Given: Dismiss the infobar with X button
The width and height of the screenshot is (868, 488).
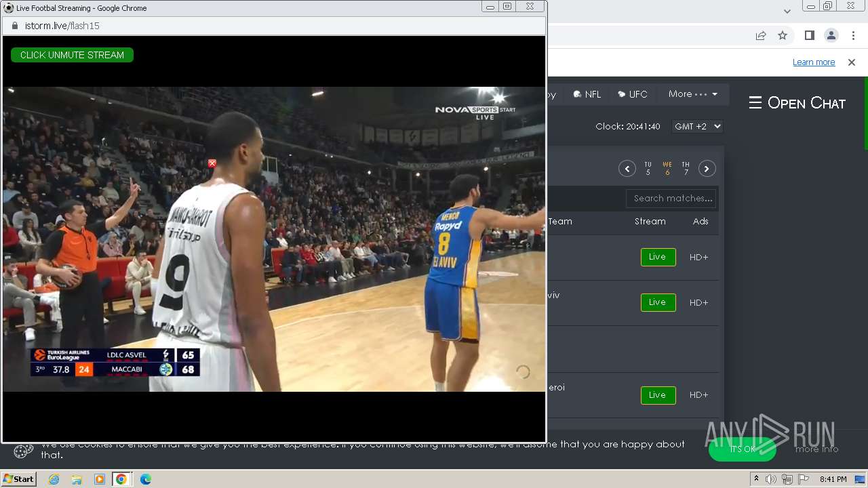Looking at the screenshot, I should [x=852, y=62].
